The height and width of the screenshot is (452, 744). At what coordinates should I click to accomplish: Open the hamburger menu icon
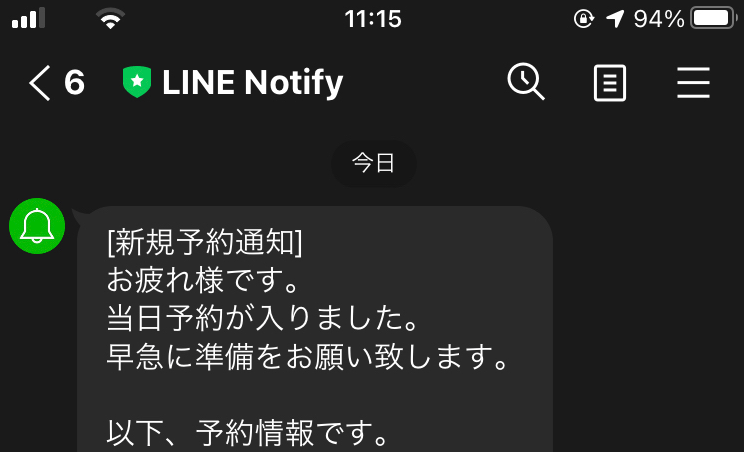coord(693,83)
